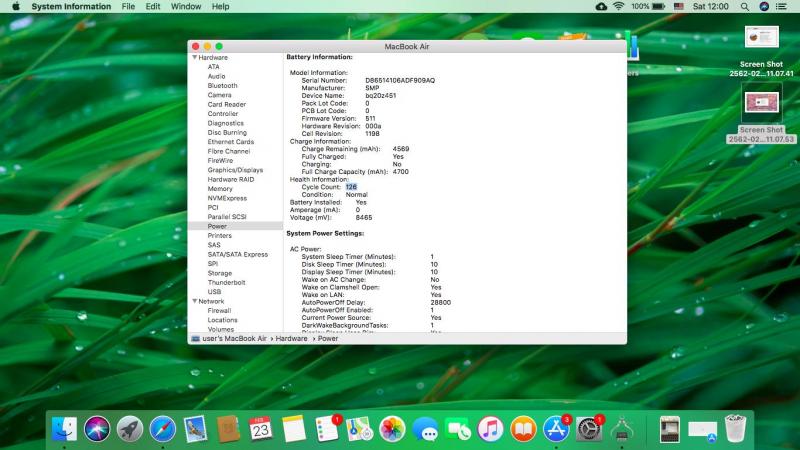Select Memory in the sidebar
Image resolution: width=800 pixels, height=450 pixels.
tap(220, 189)
